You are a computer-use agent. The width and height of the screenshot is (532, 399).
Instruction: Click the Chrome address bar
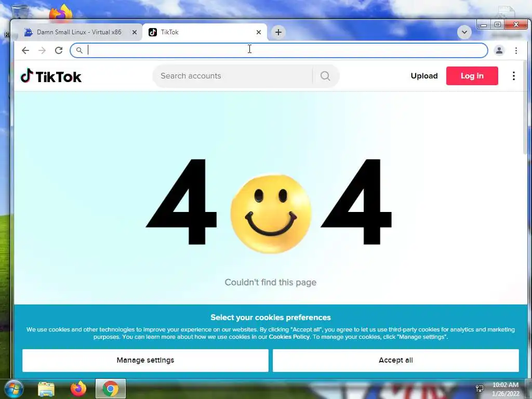click(279, 50)
